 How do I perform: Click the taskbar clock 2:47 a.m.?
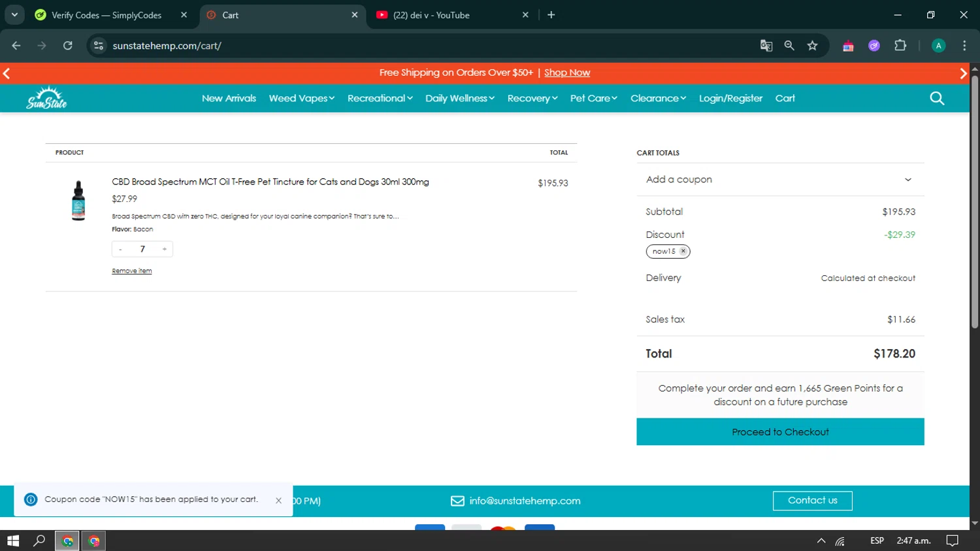(x=913, y=541)
